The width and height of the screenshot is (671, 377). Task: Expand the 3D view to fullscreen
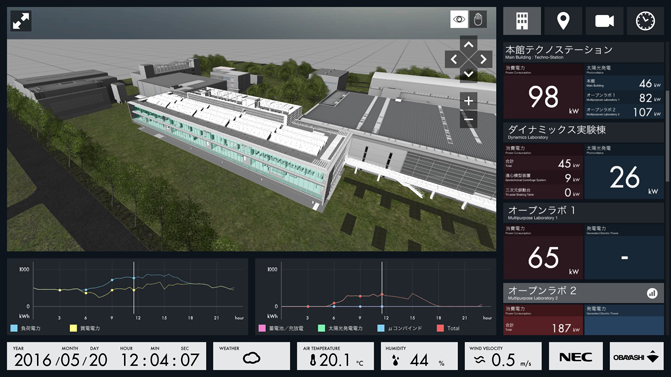21,21
